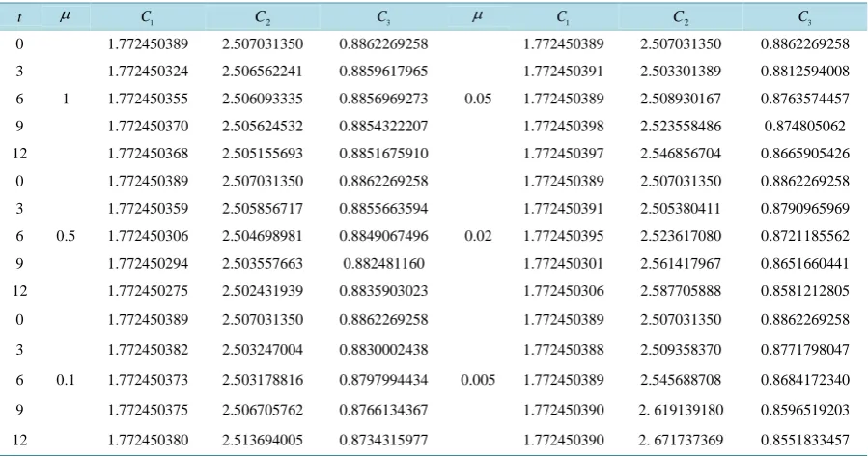Click cell value 1.772450355
Image resolution: width=868 pixels, height=458 pixels.
click(x=148, y=99)
